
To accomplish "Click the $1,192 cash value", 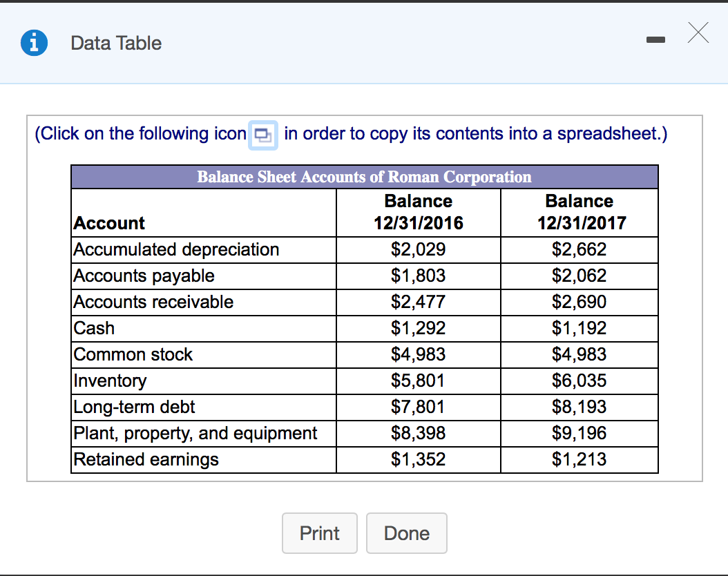I will click(x=579, y=328).
